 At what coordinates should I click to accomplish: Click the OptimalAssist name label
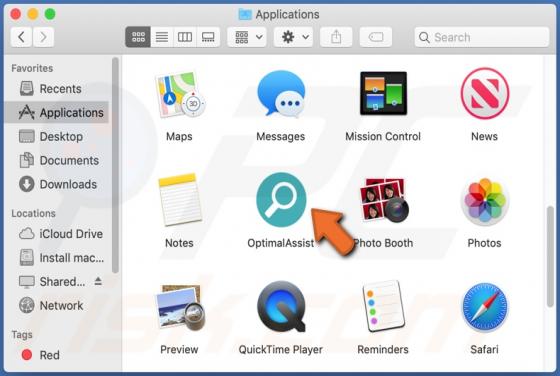[281, 243]
